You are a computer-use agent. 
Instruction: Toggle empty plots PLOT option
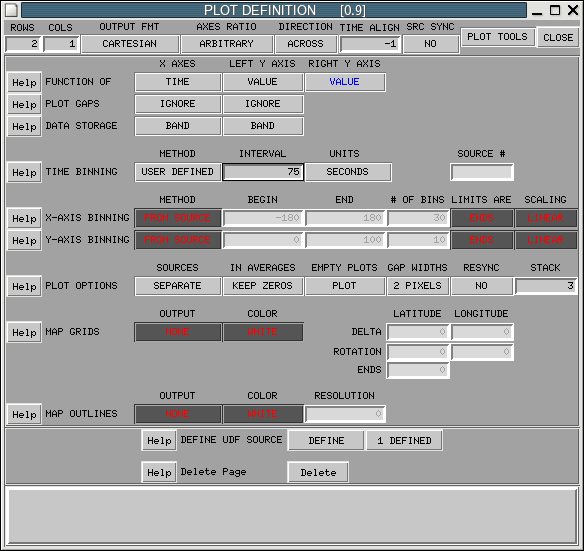[x=345, y=286]
